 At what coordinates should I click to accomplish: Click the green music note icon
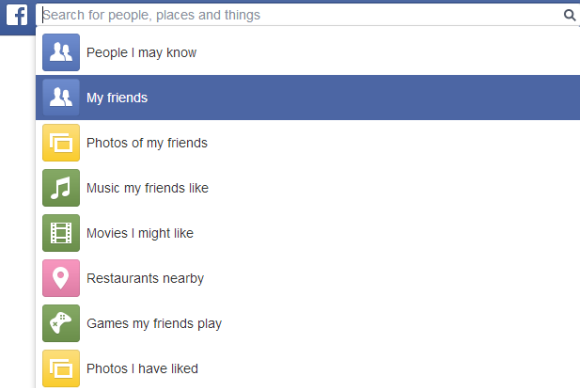pos(61,188)
